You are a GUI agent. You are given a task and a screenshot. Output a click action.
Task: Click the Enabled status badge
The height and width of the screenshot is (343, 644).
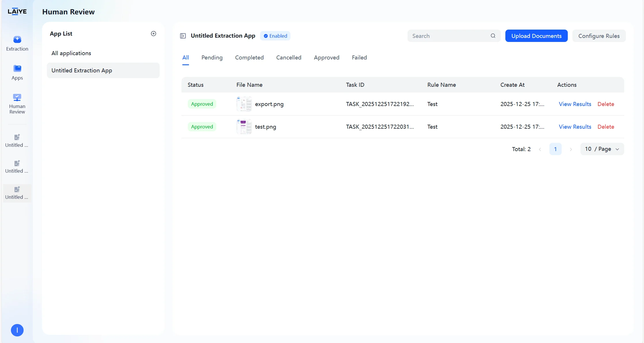pos(275,36)
